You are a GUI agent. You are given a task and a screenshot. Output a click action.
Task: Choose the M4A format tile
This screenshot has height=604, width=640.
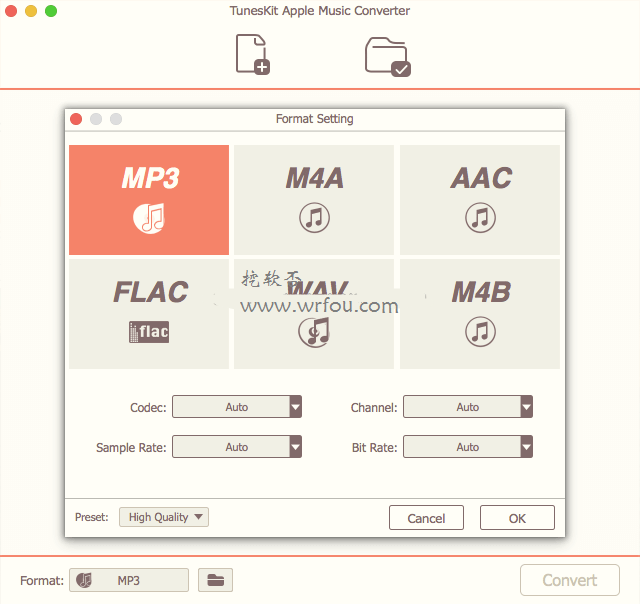[x=314, y=200]
